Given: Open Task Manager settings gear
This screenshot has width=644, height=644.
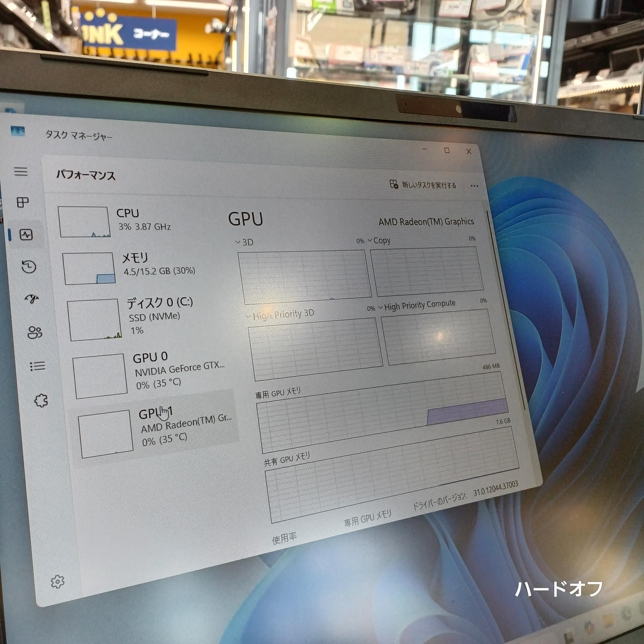Looking at the screenshot, I should click(x=58, y=582).
